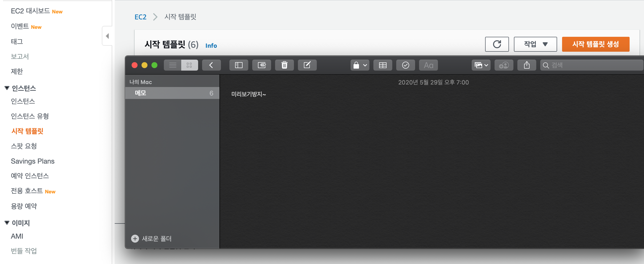Minimize Notes with the yellow button
The height and width of the screenshot is (264, 644).
coord(144,65)
